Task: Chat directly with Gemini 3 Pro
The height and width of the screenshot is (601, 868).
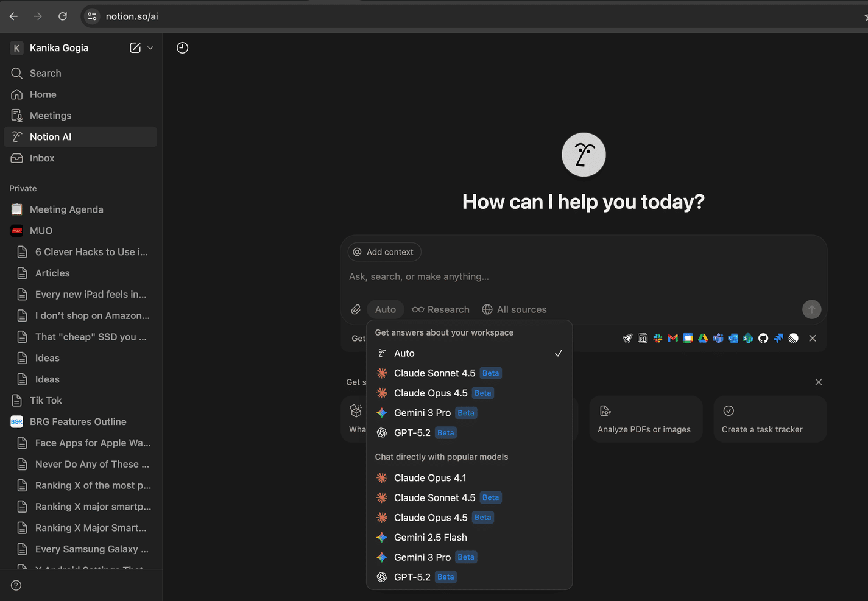Action: click(469, 557)
